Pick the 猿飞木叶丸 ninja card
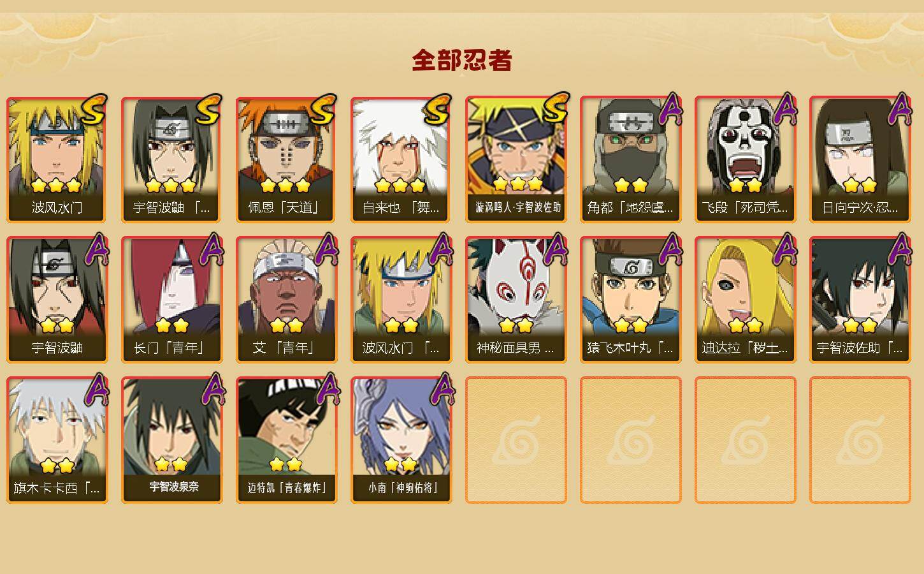Image resolution: width=924 pixels, height=574 pixels. click(x=630, y=300)
